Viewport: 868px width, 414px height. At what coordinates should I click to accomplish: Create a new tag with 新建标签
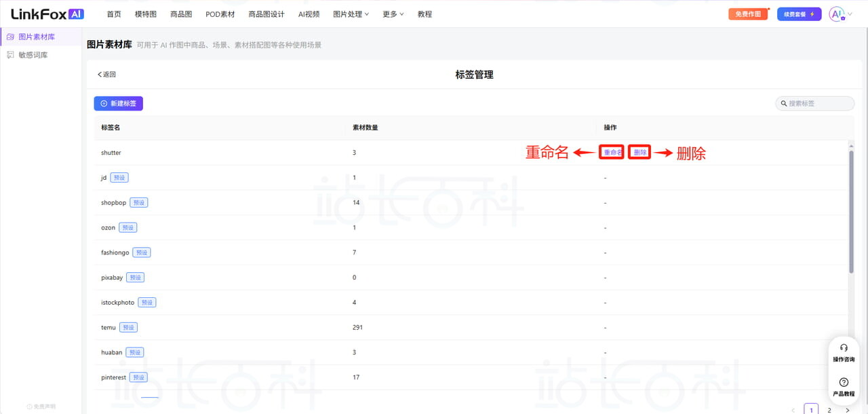tap(118, 104)
